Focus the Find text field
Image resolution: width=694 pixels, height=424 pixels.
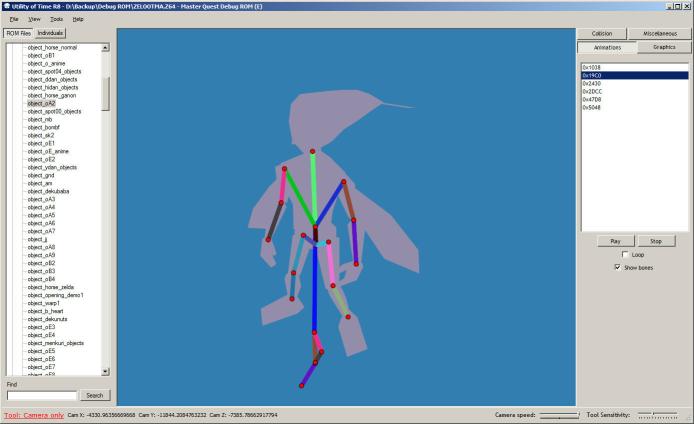(x=42, y=395)
